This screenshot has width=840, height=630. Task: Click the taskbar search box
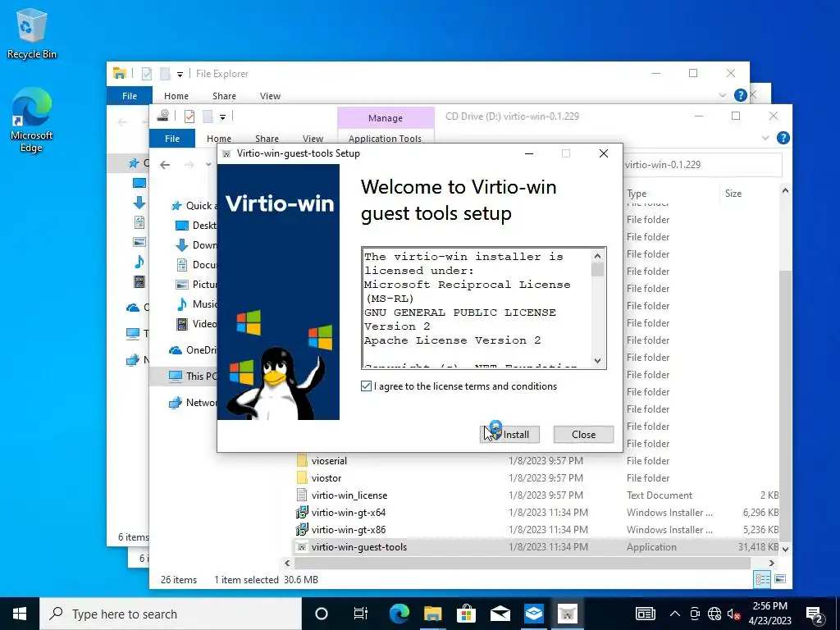[x=171, y=614]
